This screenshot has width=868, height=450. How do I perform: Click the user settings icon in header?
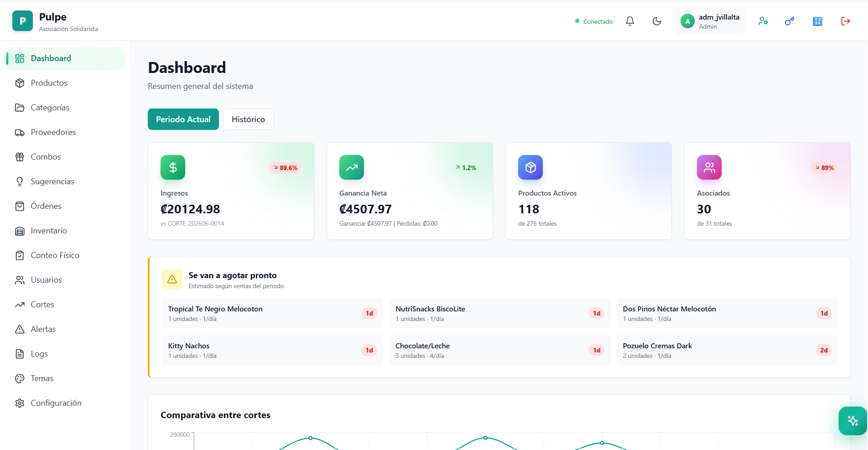[x=763, y=21]
